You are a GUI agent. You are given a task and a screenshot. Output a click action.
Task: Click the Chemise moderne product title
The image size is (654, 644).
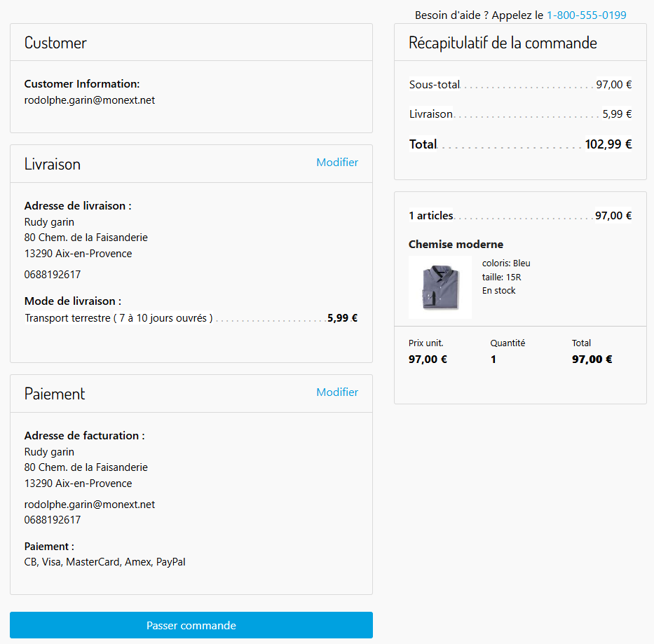[x=456, y=244]
